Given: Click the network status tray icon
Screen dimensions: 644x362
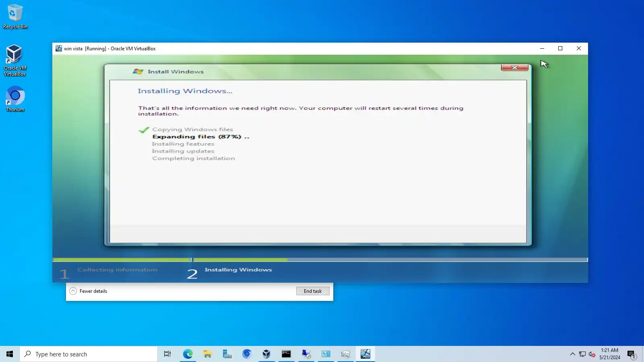Looking at the screenshot, I should (x=582, y=354).
